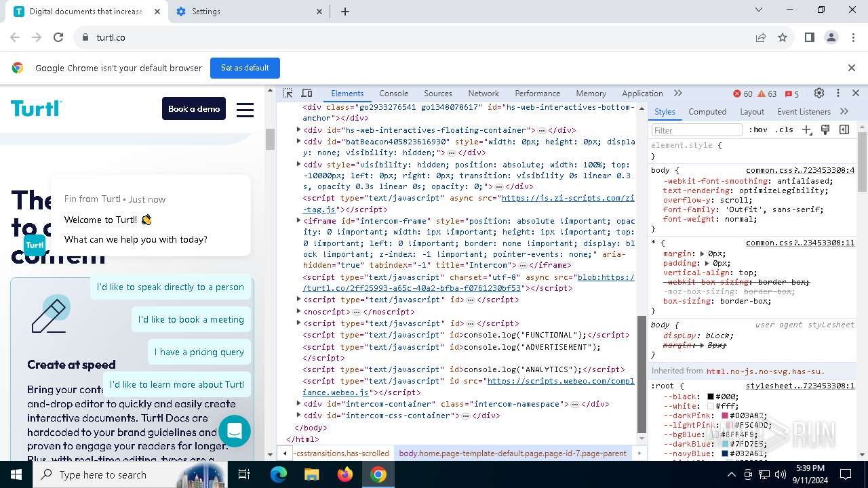Reload the page
Image resolution: width=868 pixels, height=488 pixels.
58,38
